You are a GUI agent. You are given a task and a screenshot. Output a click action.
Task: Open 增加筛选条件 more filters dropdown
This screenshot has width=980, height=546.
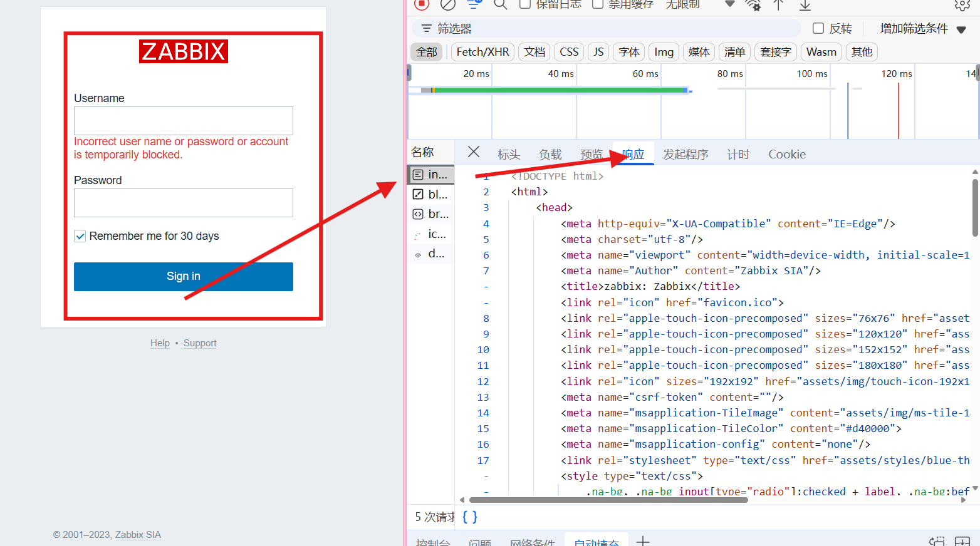point(923,29)
